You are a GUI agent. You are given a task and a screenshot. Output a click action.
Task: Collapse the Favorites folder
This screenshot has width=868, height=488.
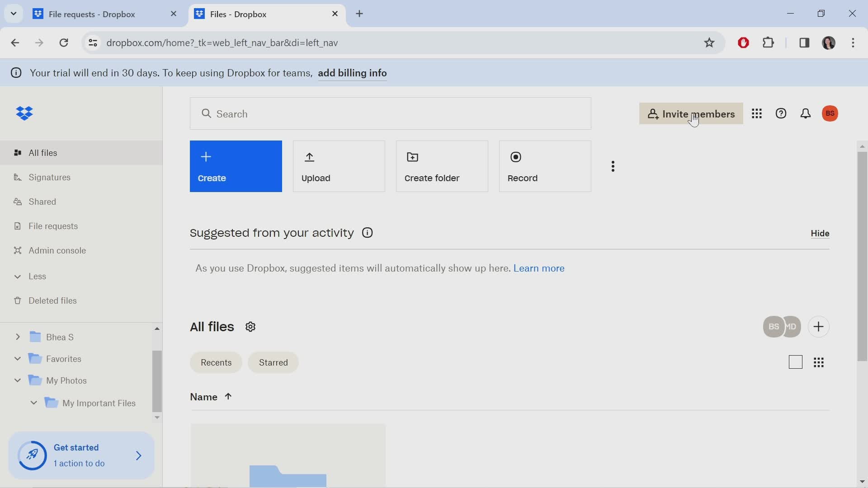pyautogui.click(x=17, y=358)
